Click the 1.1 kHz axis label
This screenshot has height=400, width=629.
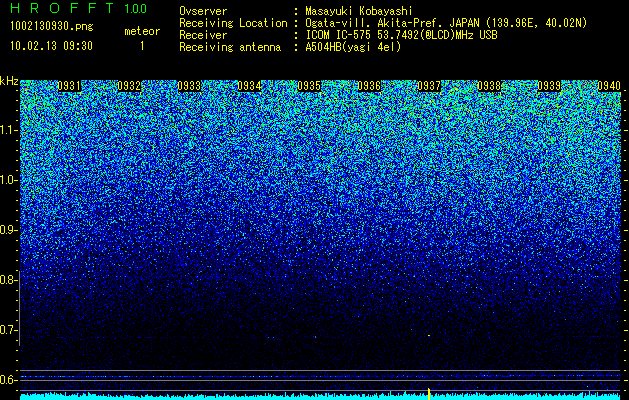(x=8, y=130)
